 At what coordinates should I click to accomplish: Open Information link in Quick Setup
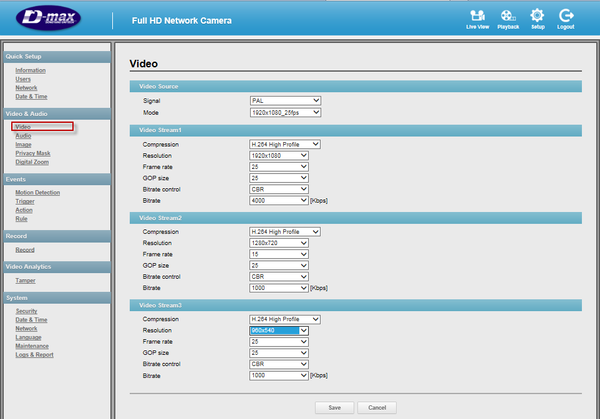pos(31,70)
